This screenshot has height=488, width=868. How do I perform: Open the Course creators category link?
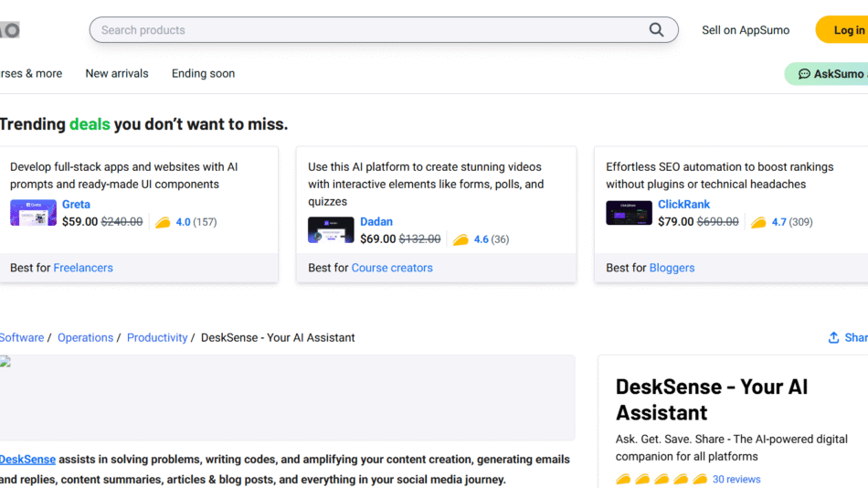[392, 268]
